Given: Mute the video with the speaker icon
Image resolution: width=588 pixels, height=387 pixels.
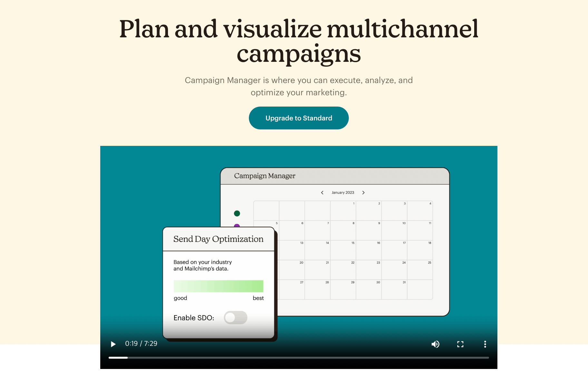Looking at the screenshot, I should (x=435, y=344).
